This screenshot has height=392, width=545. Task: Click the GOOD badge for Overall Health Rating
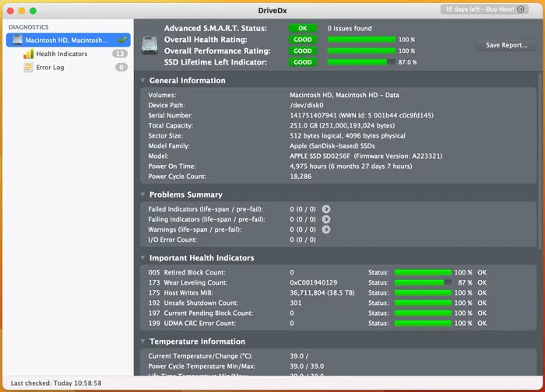[303, 40]
